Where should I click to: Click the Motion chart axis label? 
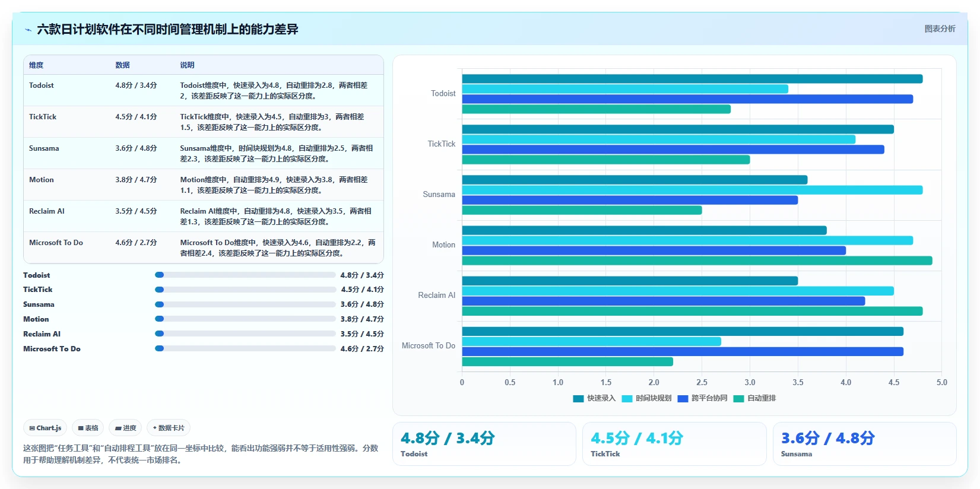coord(443,245)
